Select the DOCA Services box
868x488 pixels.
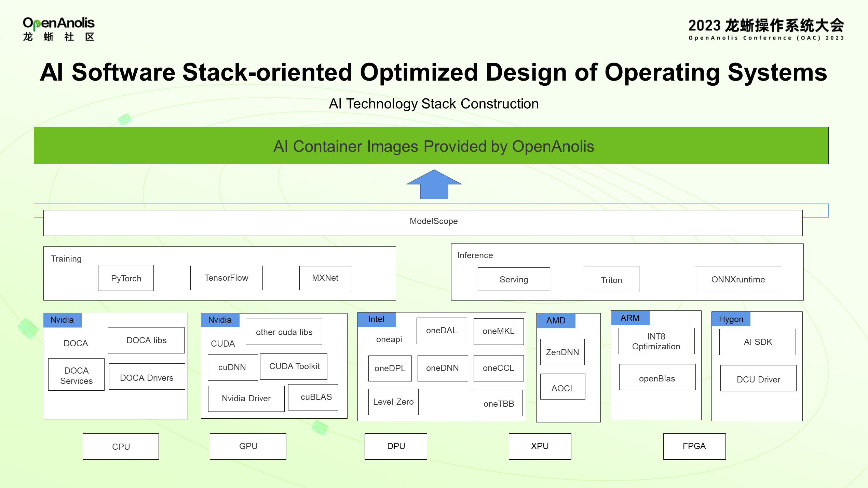point(77,375)
